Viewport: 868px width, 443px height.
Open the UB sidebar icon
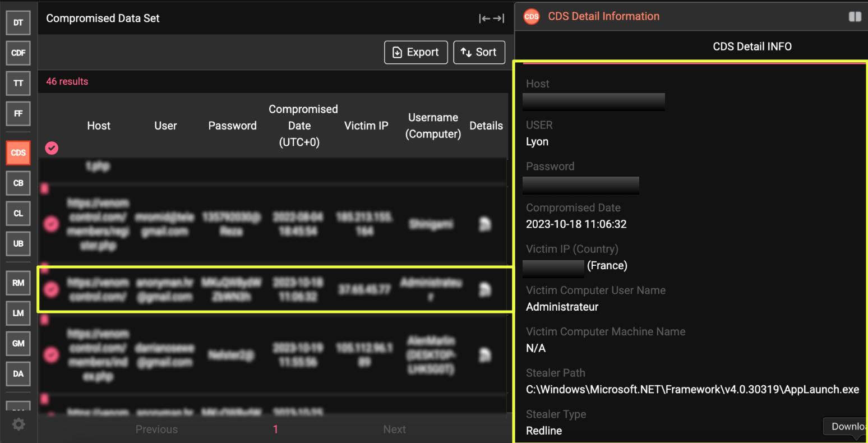(x=18, y=243)
